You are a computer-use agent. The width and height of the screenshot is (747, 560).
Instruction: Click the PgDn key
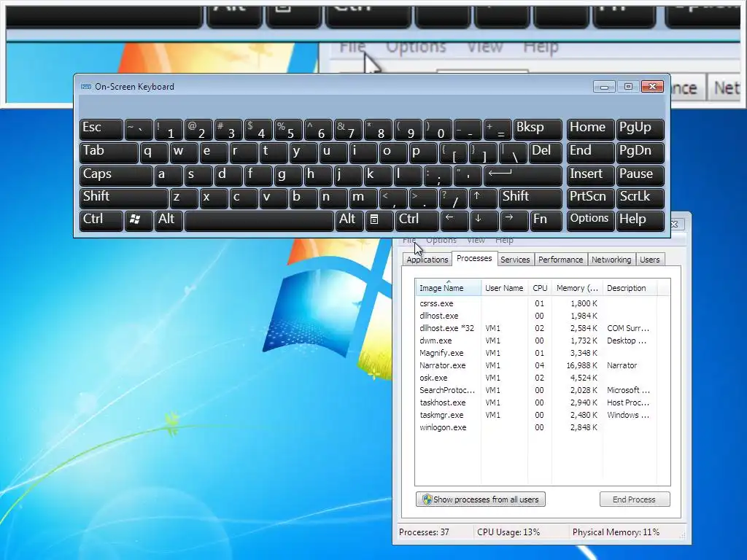tap(640, 152)
